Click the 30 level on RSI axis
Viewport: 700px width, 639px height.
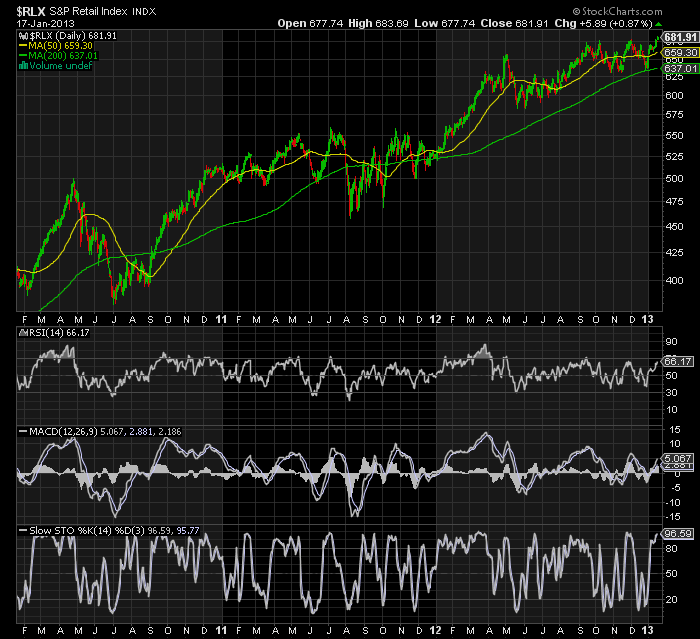coord(671,393)
